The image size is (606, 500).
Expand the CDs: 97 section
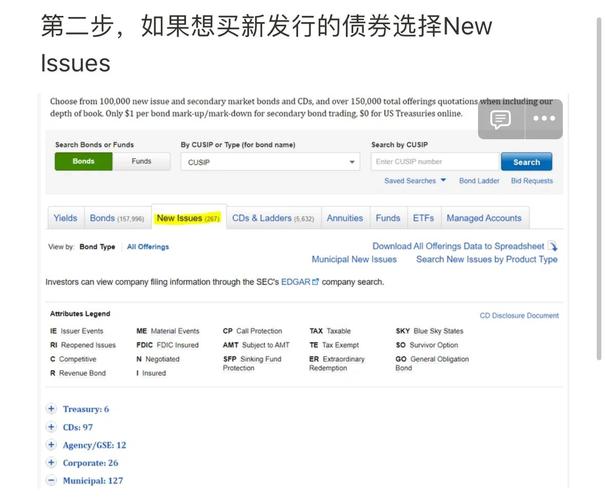[51, 427]
